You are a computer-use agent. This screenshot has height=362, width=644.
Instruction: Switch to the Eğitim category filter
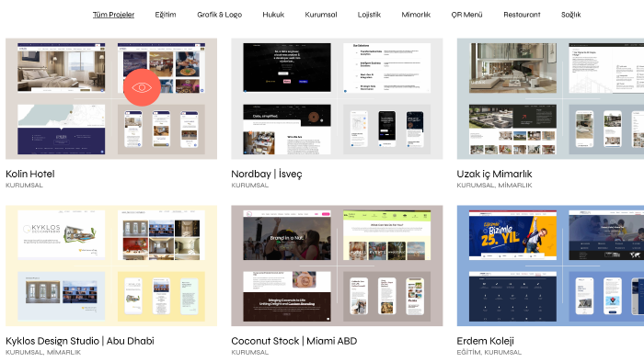[166, 15]
